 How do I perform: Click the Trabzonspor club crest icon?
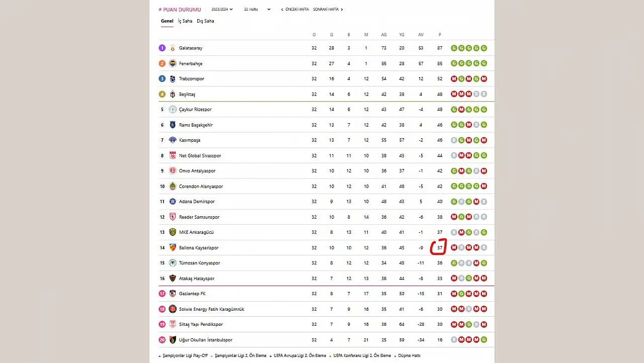pyautogui.click(x=173, y=79)
